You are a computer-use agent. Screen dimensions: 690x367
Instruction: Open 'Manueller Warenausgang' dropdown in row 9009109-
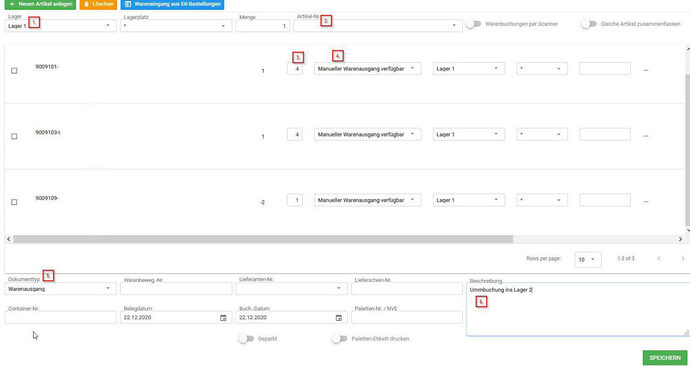click(367, 200)
